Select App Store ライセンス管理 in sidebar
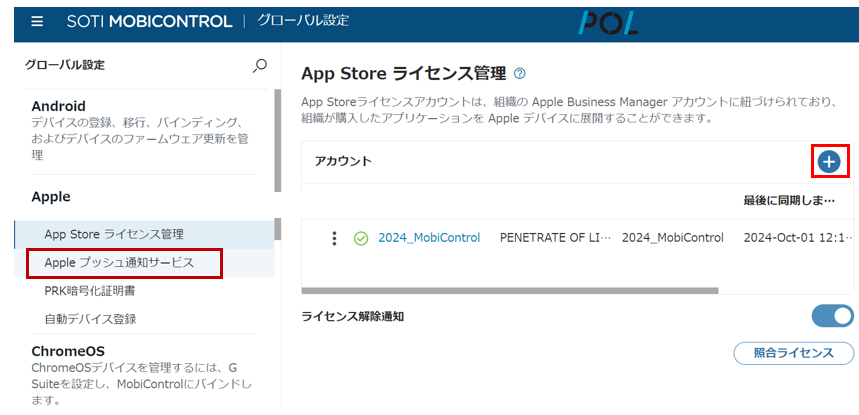 tap(144, 234)
